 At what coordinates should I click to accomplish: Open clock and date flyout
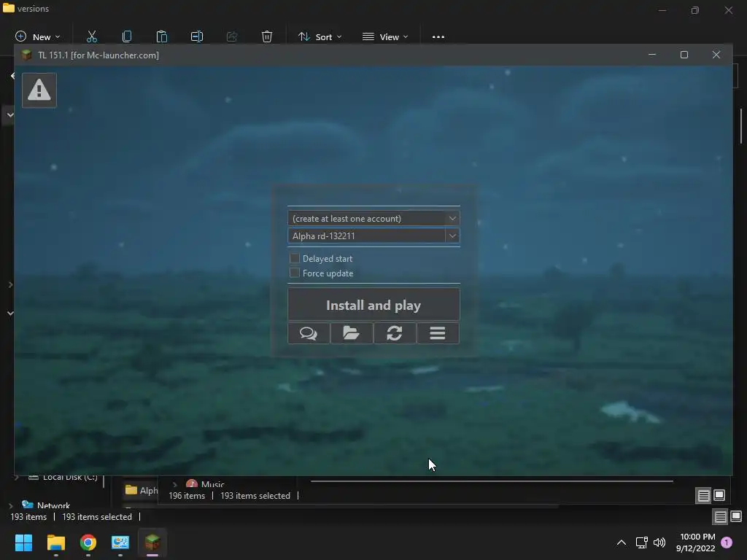tap(696, 542)
